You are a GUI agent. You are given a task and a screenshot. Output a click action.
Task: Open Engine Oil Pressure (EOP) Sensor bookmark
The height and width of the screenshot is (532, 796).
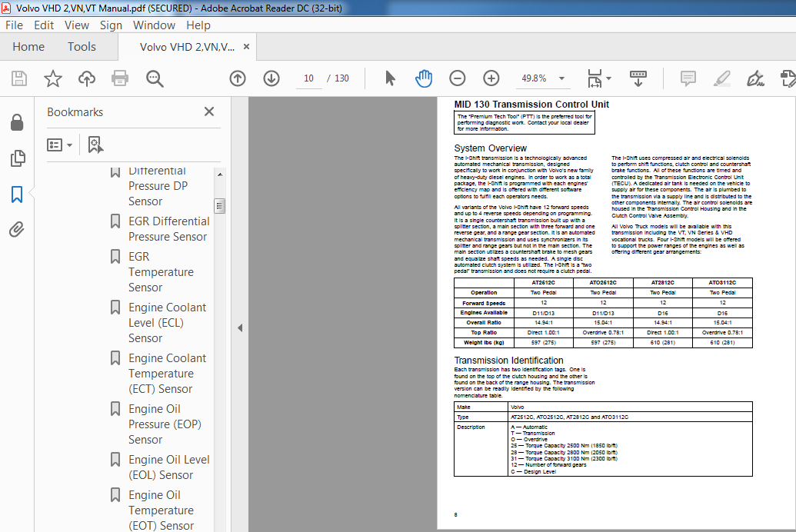tap(165, 424)
